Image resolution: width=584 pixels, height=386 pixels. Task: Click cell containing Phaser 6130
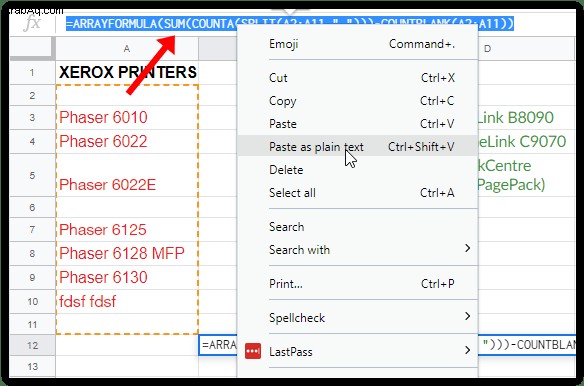point(127,278)
